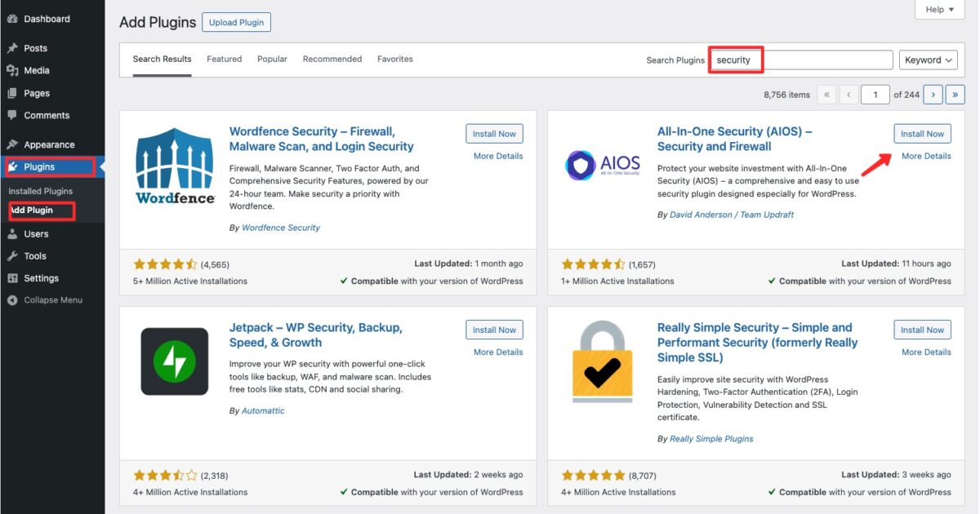Click the Posts pushpin icon

pyautogui.click(x=12, y=48)
